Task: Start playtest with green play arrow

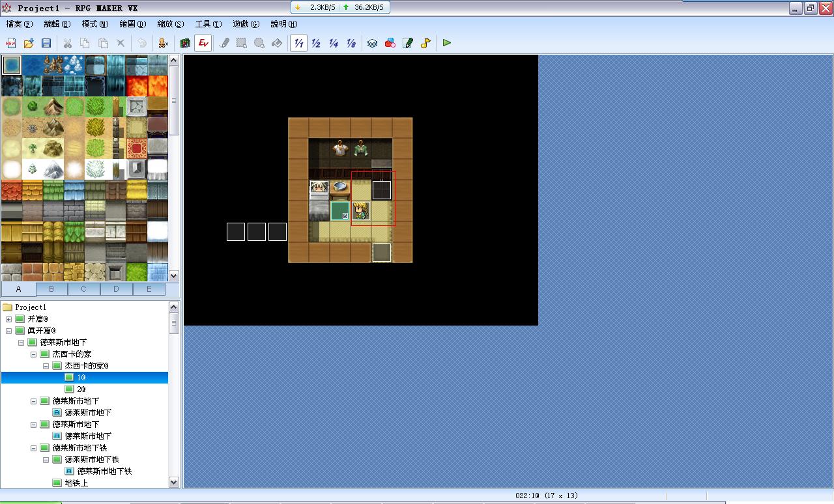Action: [x=447, y=43]
